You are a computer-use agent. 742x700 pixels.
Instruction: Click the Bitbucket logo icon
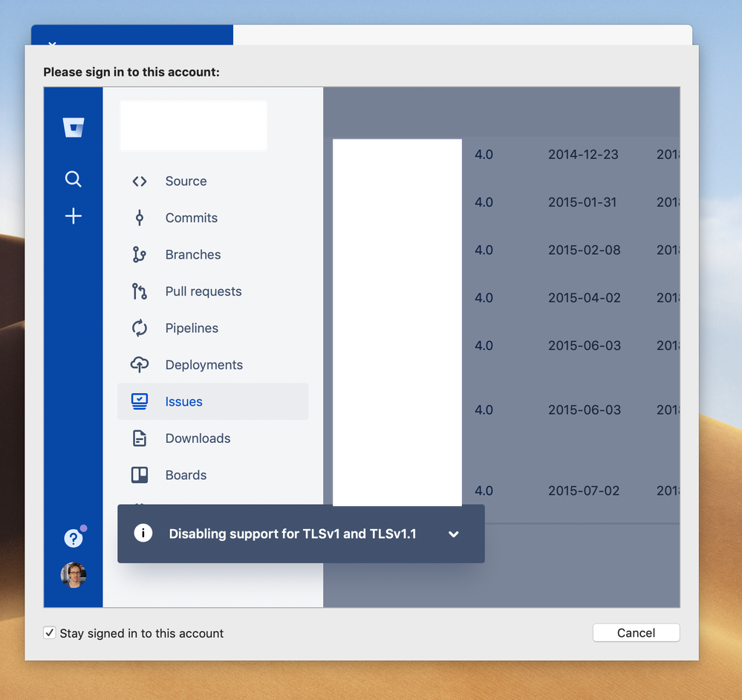(74, 127)
